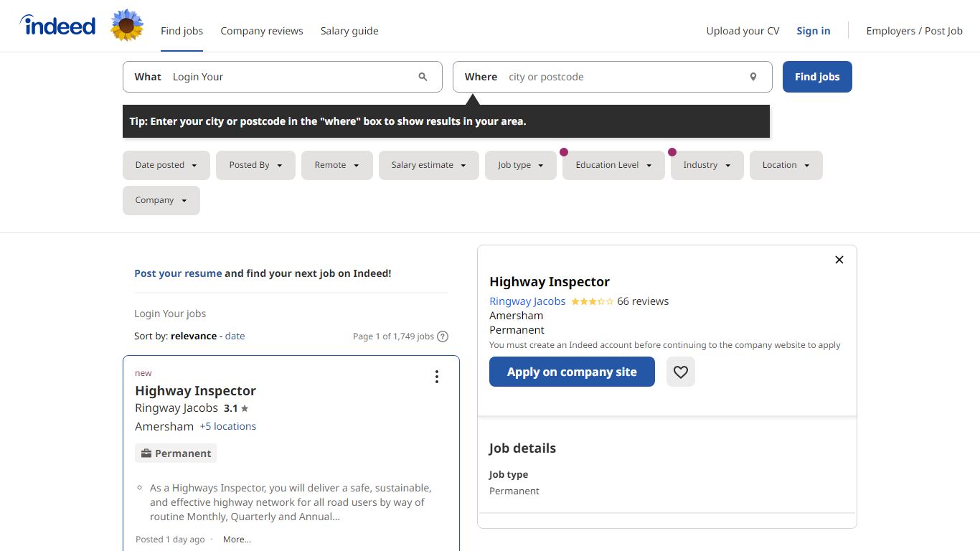Click the sunflower seasonal icon

pos(127,25)
